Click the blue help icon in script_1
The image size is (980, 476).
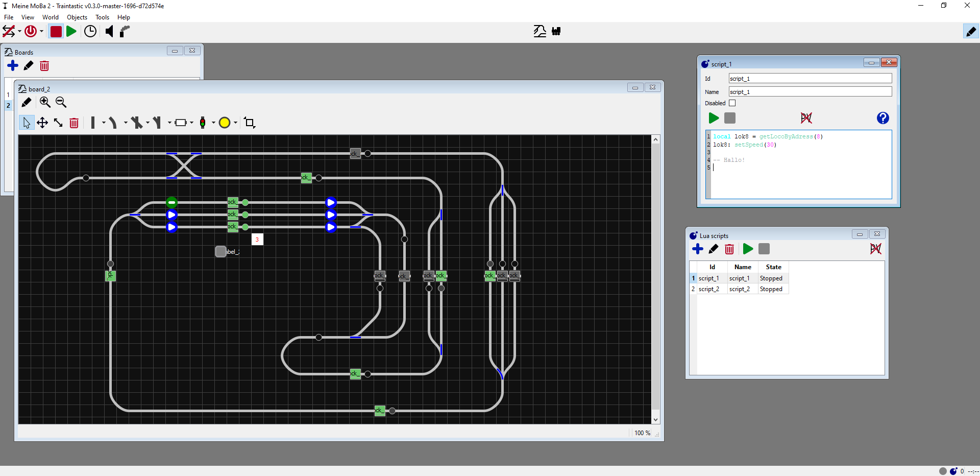[883, 118]
